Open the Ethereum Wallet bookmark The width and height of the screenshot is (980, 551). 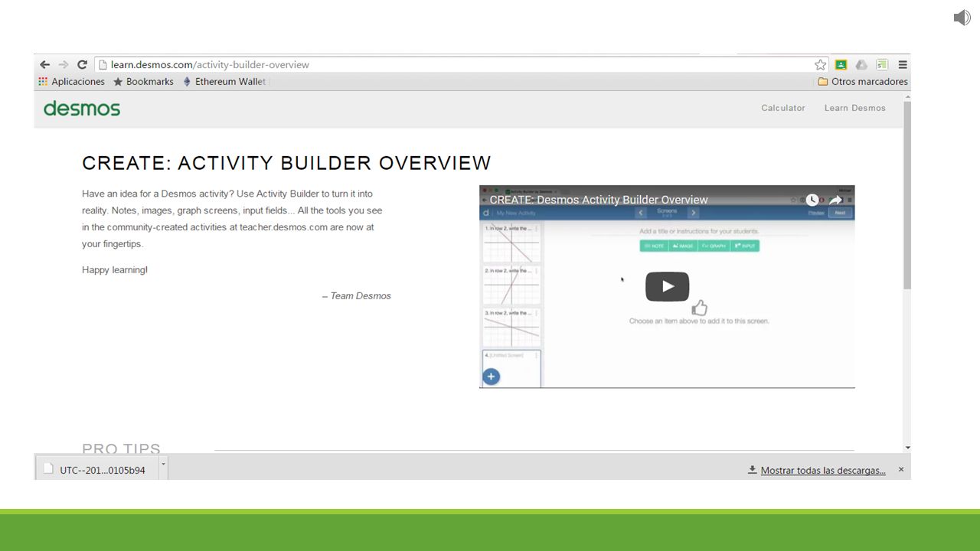tap(224, 82)
